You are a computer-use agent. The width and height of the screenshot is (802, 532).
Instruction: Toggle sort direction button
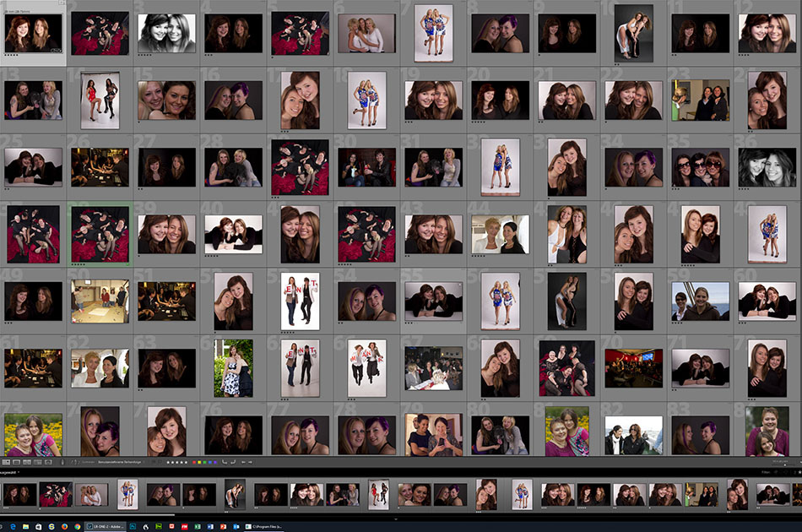click(x=74, y=462)
